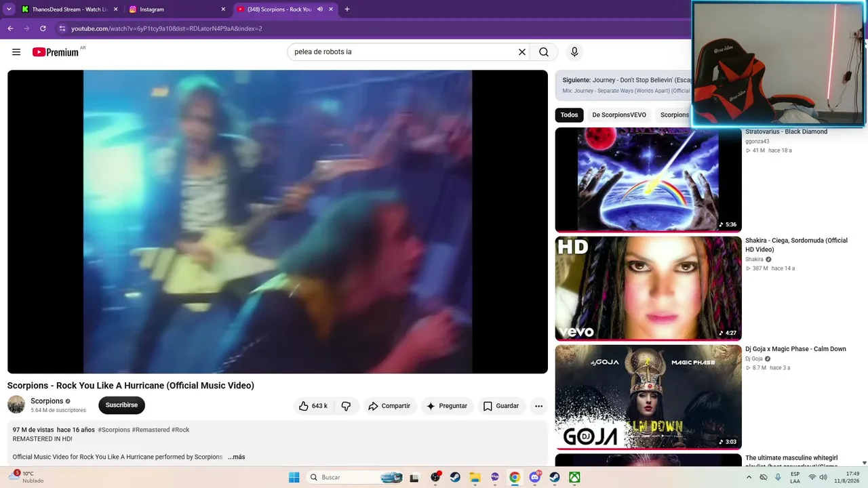Open Stratovarius - Black Diamond thumbnail
868x488 pixels.
point(648,180)
